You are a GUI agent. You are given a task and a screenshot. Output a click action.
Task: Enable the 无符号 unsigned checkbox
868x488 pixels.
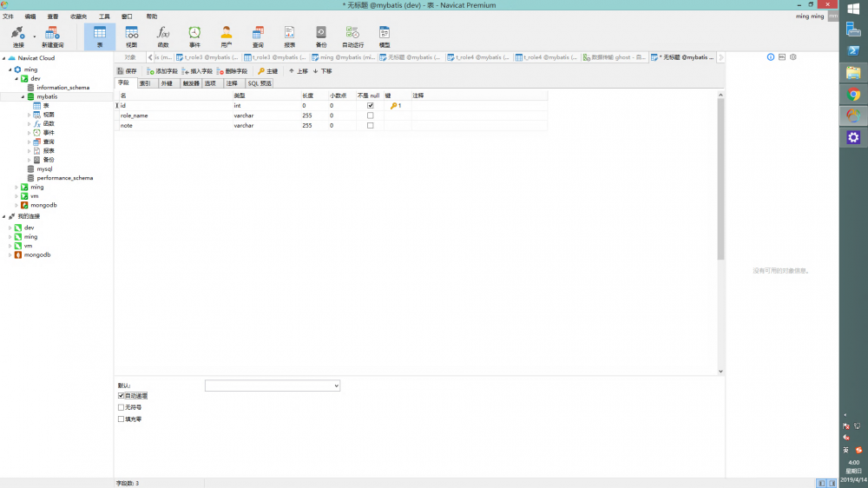click(x=121, y=407)
